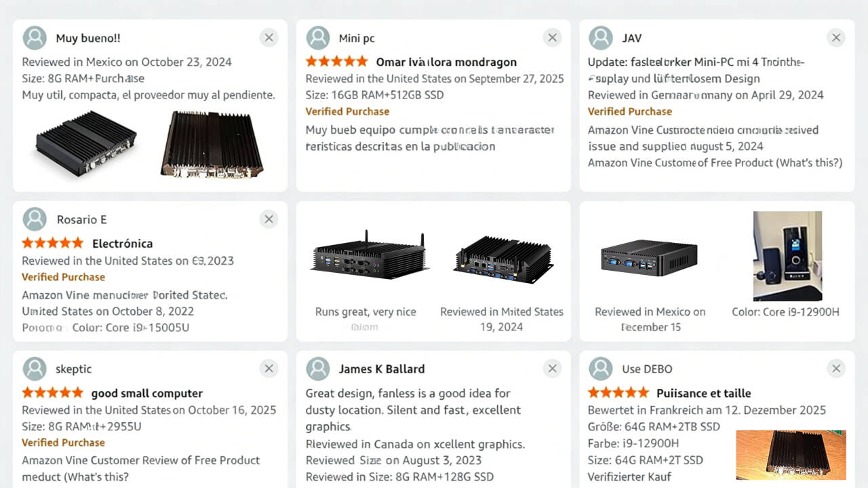
Task: Open the "What's this?" link in JAV review
Action: click(x=813, y=163)
